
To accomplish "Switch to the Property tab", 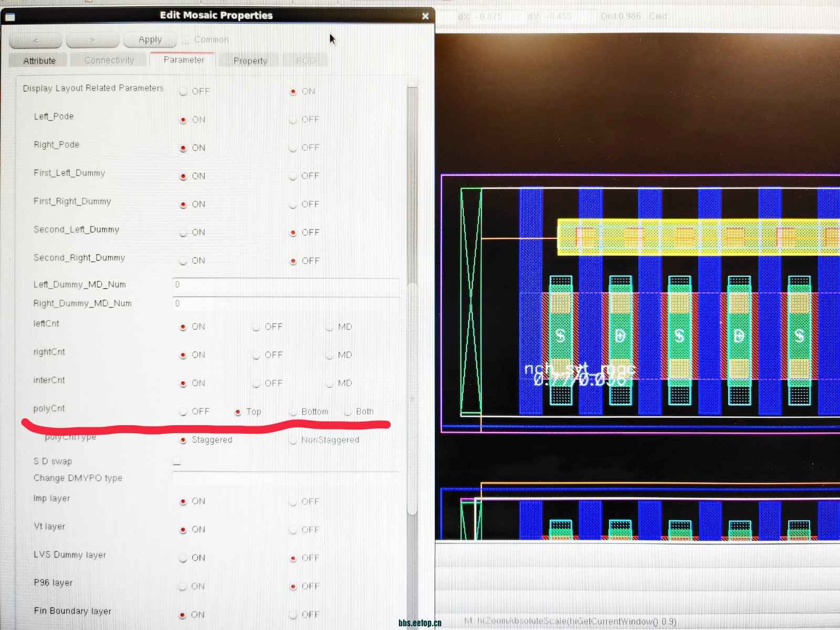I will point(250,61).
